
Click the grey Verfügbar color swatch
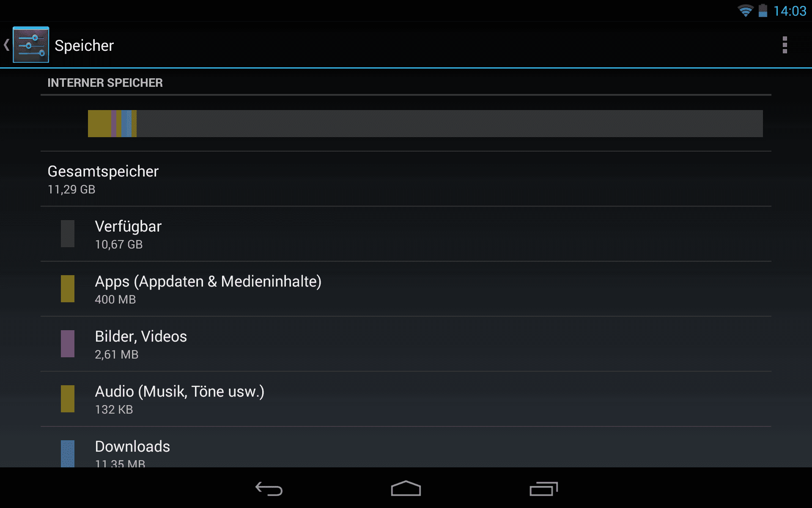pyautogui.click(x=68, y=234)
